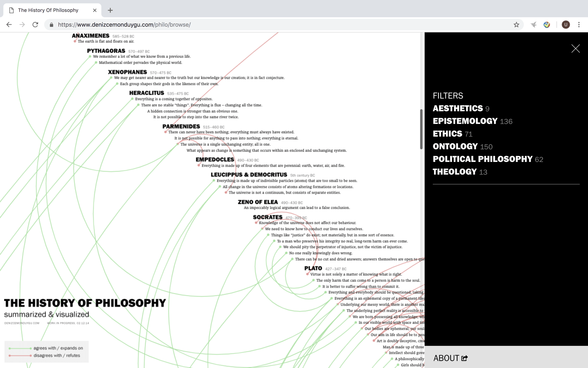Click the "DENIZCEMONDUYGU.COM" credit text
This screenshot has width=588, height=368.
pyautogui.click(x=22, y=323)
